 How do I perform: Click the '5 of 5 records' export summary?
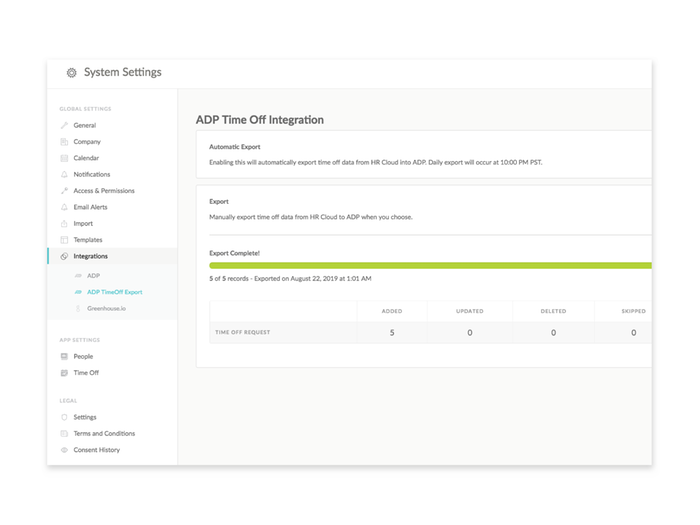pos(290,279)
